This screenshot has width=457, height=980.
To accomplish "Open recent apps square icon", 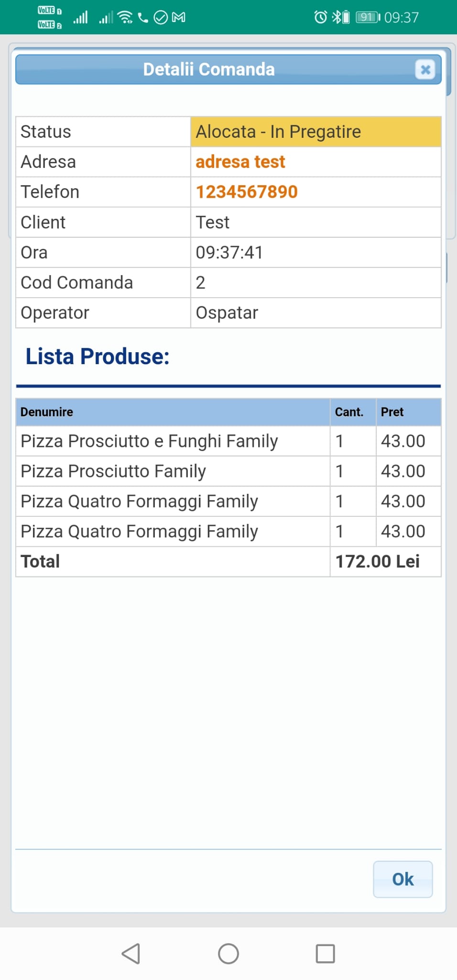I will tap(325, 954).
